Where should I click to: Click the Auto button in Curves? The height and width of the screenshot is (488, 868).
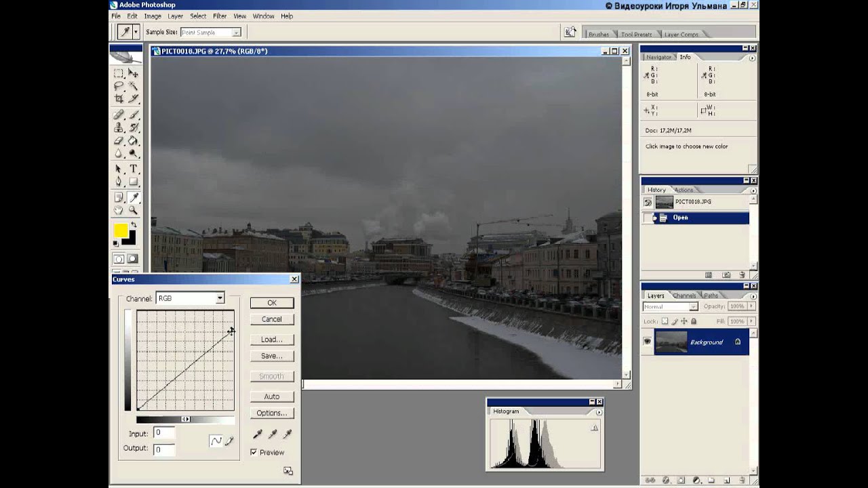(x=272, y=396)
